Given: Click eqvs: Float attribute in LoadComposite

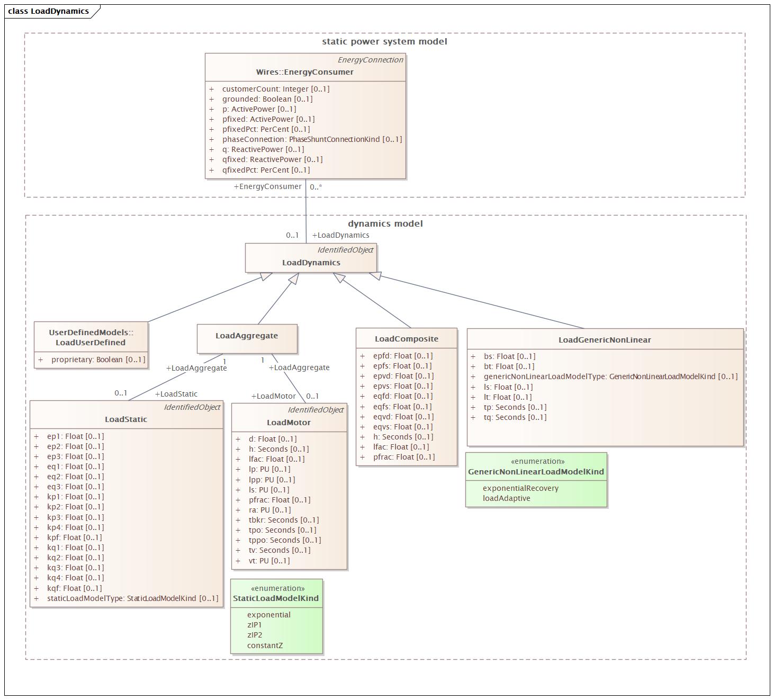Looking at the screenshot, I should [403, 427].
